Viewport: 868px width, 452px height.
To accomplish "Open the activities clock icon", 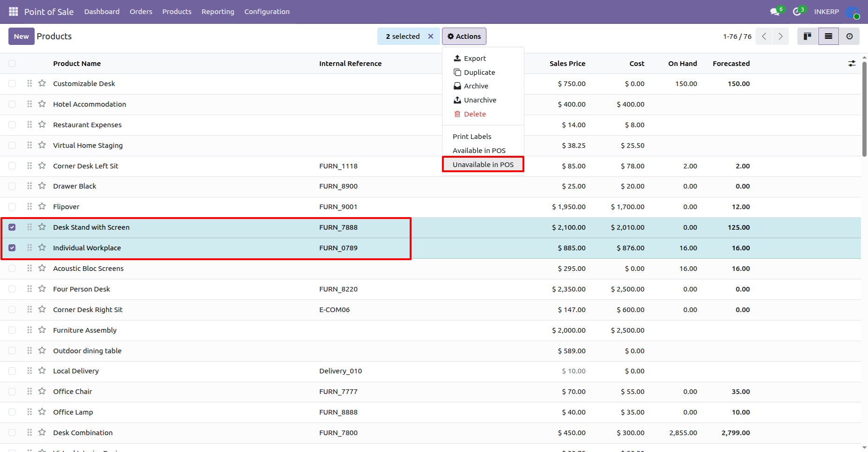I will 797,11.
